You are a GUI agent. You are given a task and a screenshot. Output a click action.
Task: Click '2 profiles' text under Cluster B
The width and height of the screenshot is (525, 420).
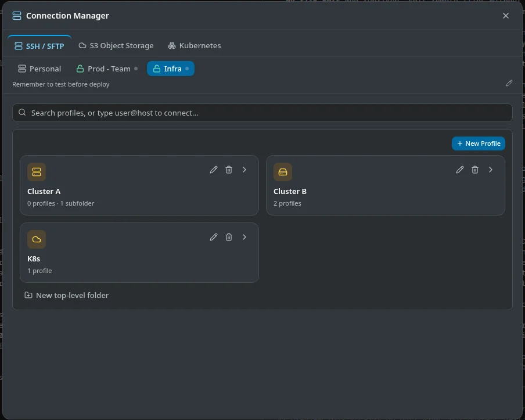tap(287, 203)
